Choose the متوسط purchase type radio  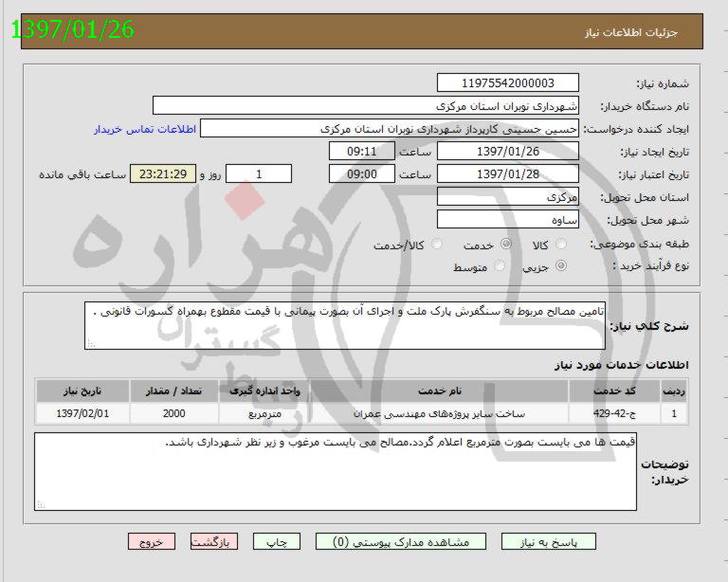500,266
